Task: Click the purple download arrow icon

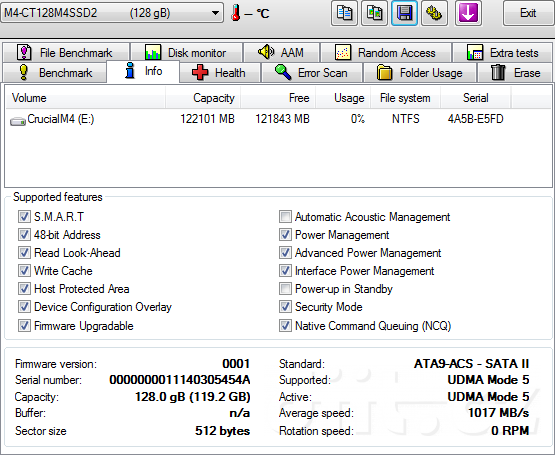Action: pos(468,13)
